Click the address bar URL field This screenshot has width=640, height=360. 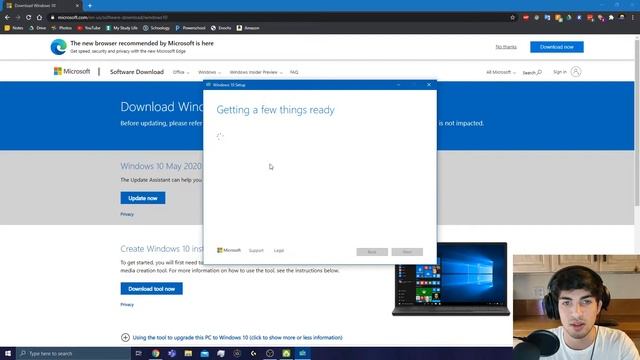point(278,18)
